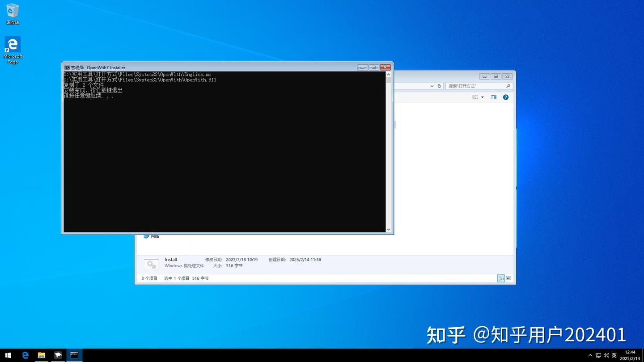This screenshot has width=644, height=362.
Task: Show hidden tray icons with the chevron
Action: pyautogui.click(x=590, y=355)
